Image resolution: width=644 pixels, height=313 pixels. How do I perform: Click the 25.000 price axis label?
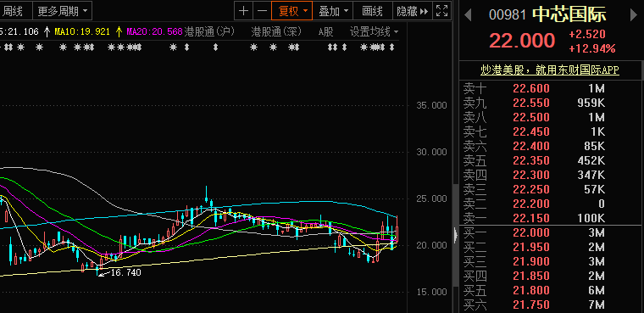click(431, 198)
